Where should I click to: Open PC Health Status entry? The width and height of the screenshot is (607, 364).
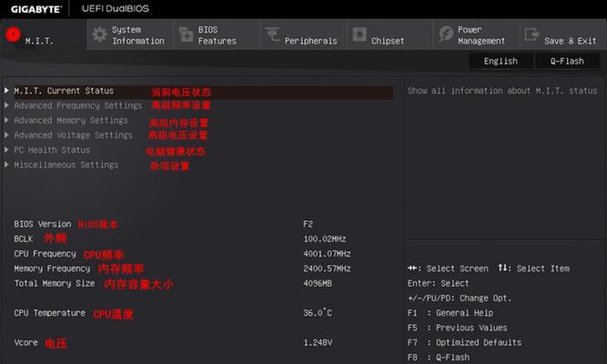point(52,150)
